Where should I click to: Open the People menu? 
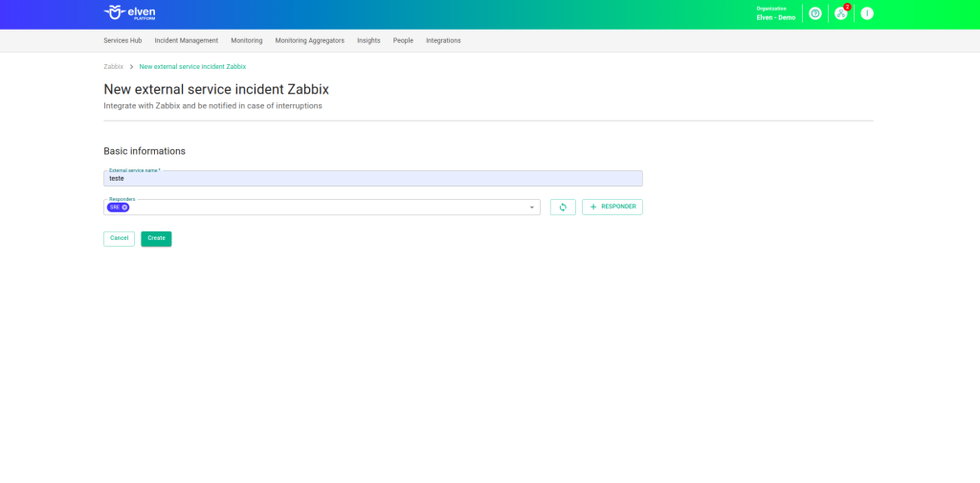point(403,41)
